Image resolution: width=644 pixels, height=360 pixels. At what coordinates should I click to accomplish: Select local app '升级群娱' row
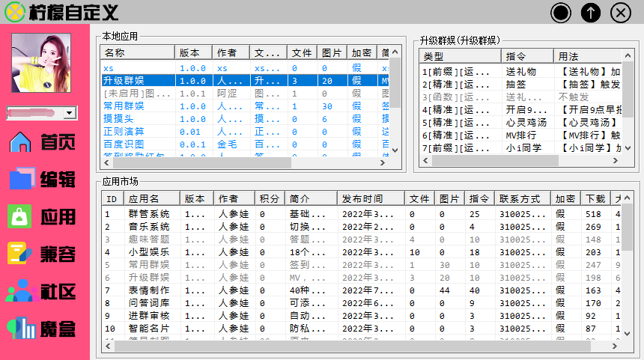[245, 81]
